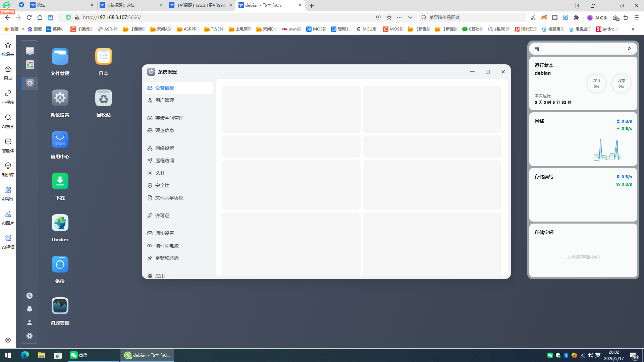Open browser sidebar AI写作
Viewport: 644px width, 362px height.
click(x=8, y=194)
